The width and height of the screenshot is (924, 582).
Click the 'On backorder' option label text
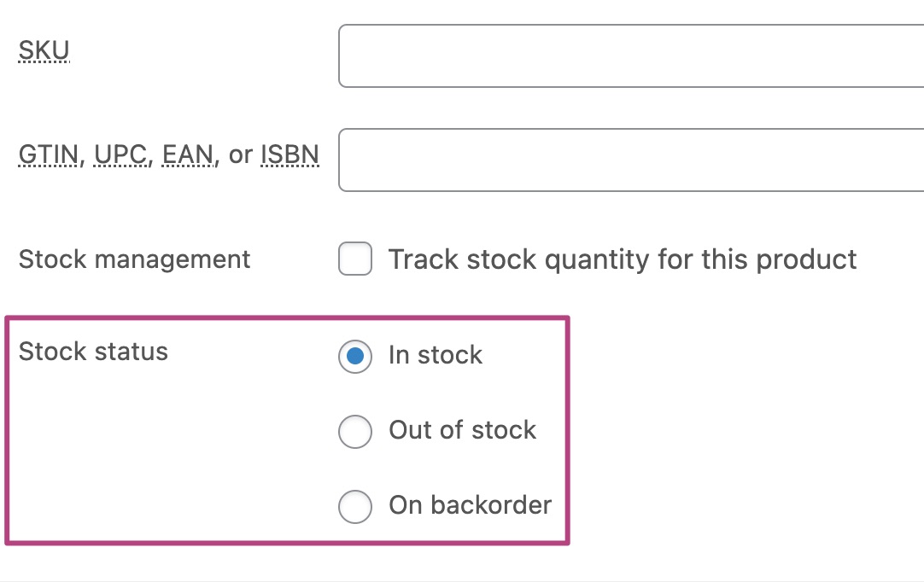pos(471,505)
